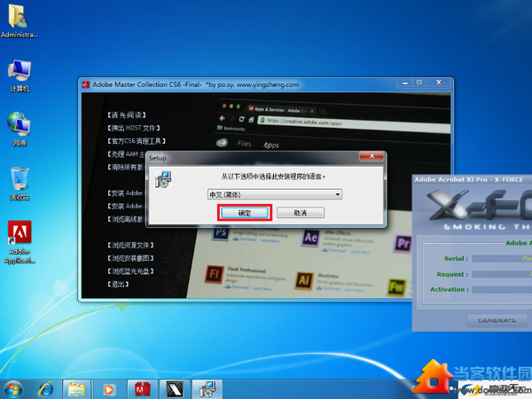The width and height of the screenshot is (532, 399).
Task: Open 【请先阅读】 in Adobe launcher menu
Action: (x=127, y=115)
